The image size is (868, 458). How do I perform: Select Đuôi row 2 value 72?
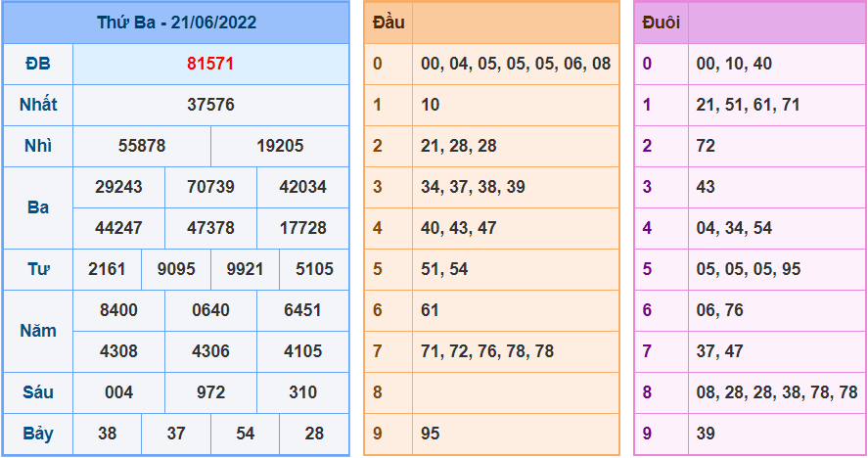tap(706, 146)
